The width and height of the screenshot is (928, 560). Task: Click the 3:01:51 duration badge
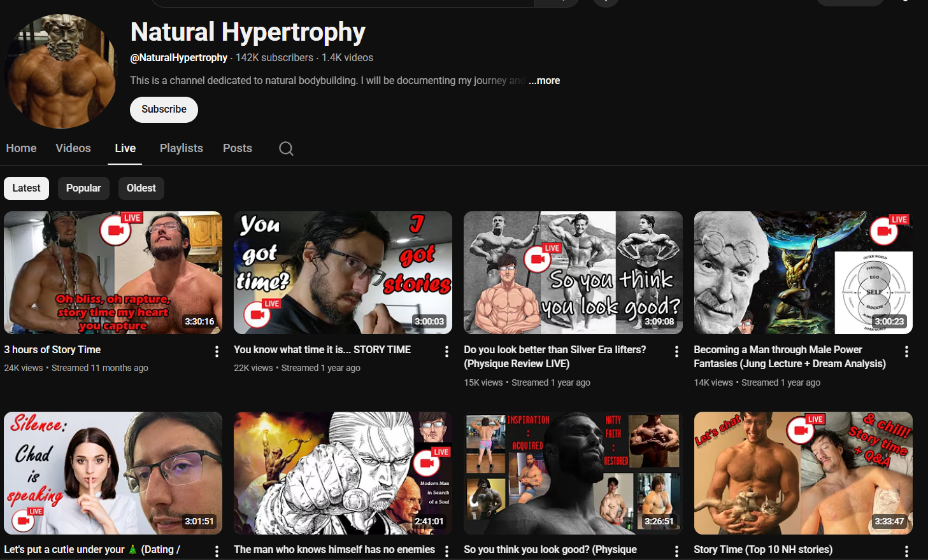tap(199, 521)
